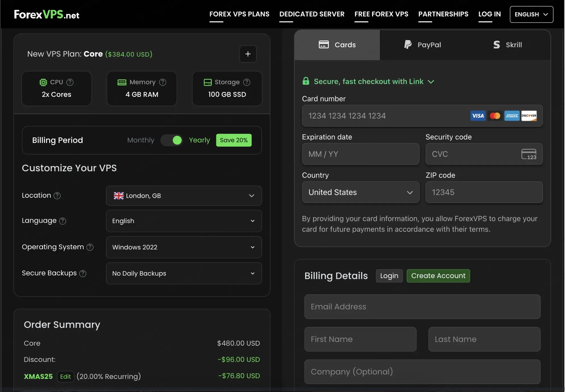Click the -$76.80 USD coupon value

click(x=239, y=376)
